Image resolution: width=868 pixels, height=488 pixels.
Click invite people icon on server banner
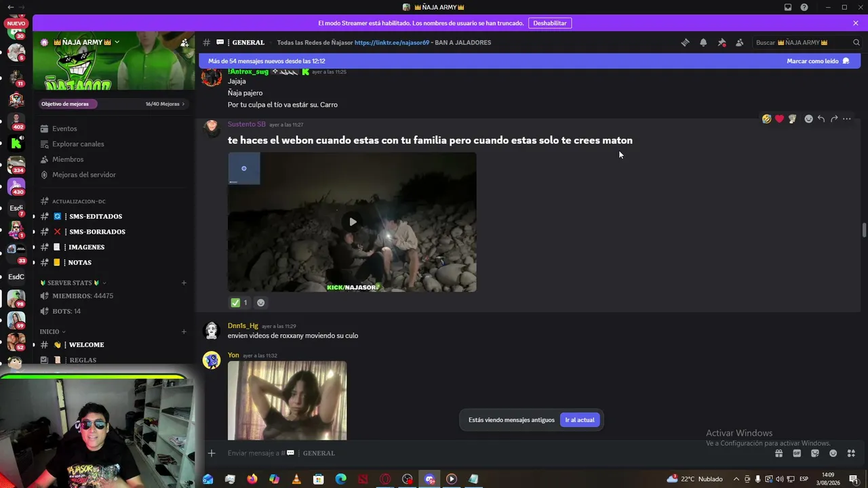184,43
